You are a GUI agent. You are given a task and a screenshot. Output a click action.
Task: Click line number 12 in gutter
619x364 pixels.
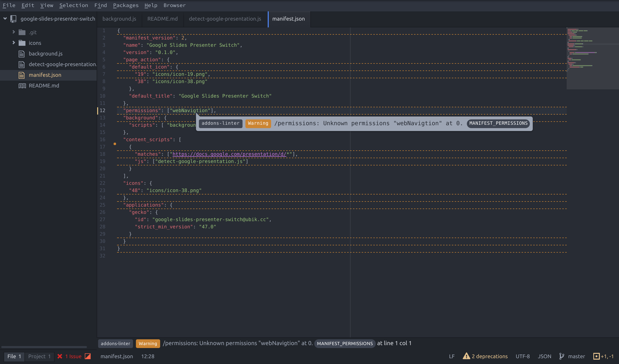click(102, 110)
